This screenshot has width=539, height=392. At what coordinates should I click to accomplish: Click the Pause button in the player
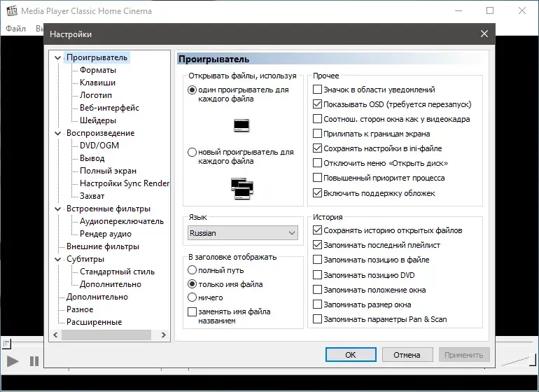tap(34, 361)
